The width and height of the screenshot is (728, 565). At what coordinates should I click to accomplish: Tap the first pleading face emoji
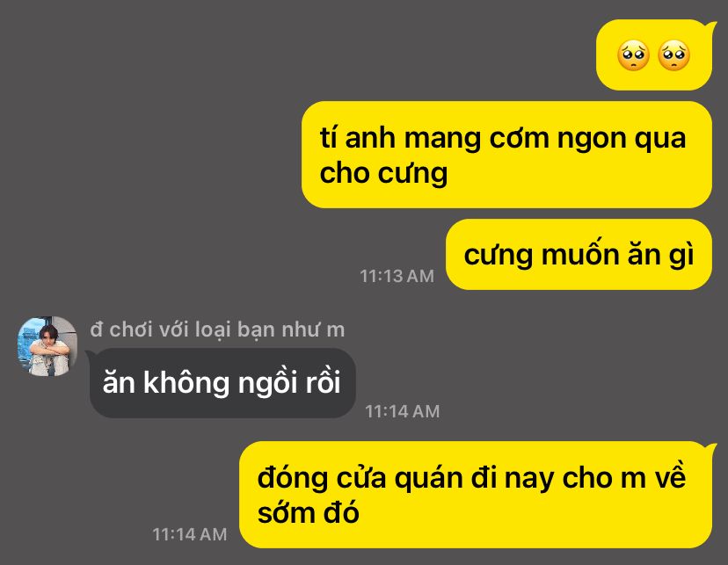[633, 55]
